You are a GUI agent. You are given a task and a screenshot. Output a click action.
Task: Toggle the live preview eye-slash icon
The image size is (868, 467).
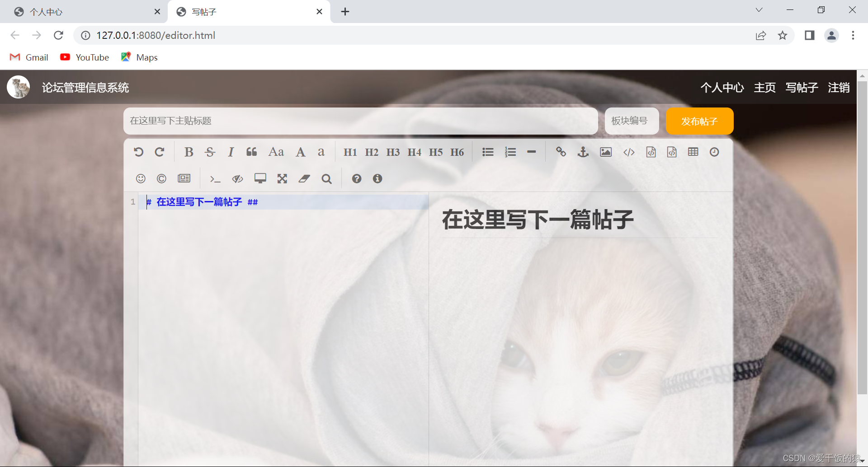click(237, 179)
